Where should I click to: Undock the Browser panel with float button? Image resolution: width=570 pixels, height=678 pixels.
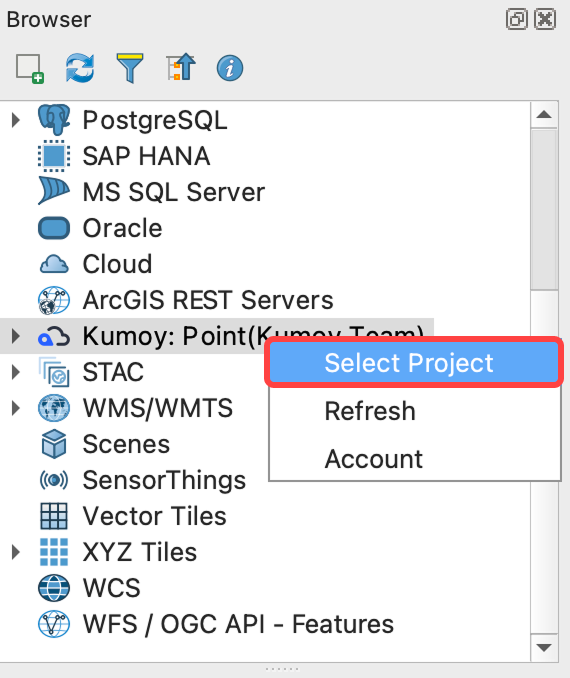(x=517, y=19)
